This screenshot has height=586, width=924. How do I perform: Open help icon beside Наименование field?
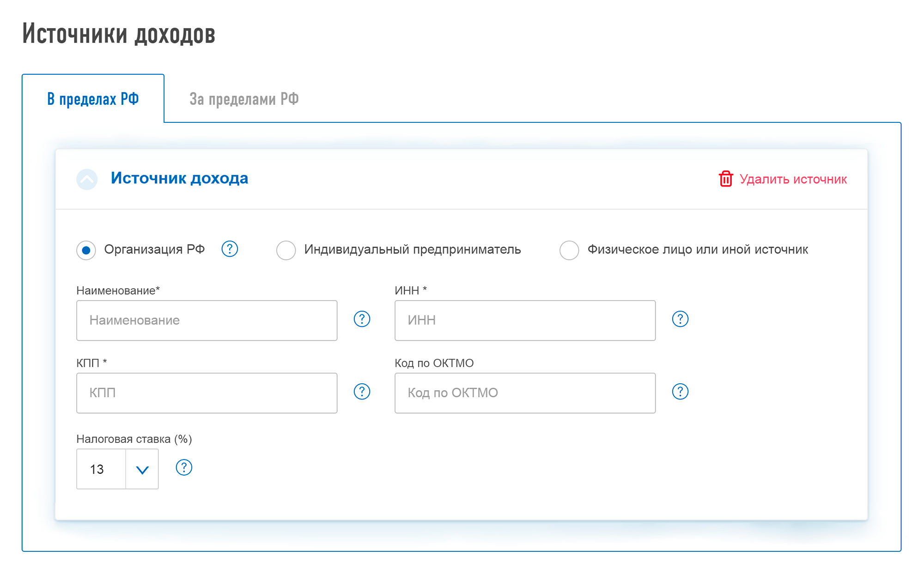[x=362, y=319]
